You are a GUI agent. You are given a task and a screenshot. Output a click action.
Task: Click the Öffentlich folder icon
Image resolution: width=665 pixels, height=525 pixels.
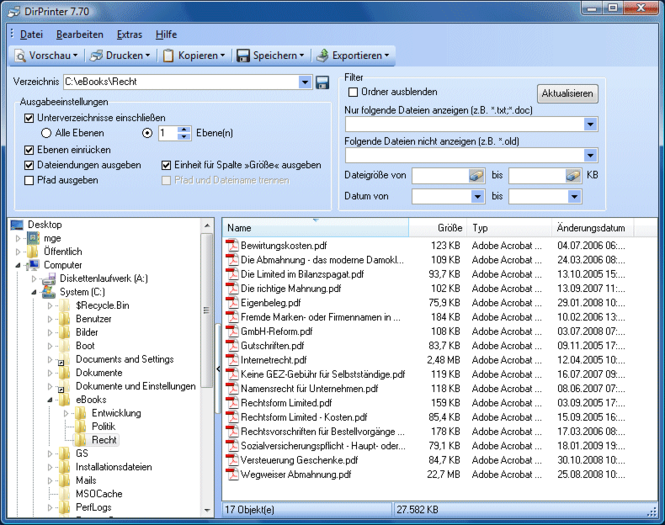click(34, 251)
